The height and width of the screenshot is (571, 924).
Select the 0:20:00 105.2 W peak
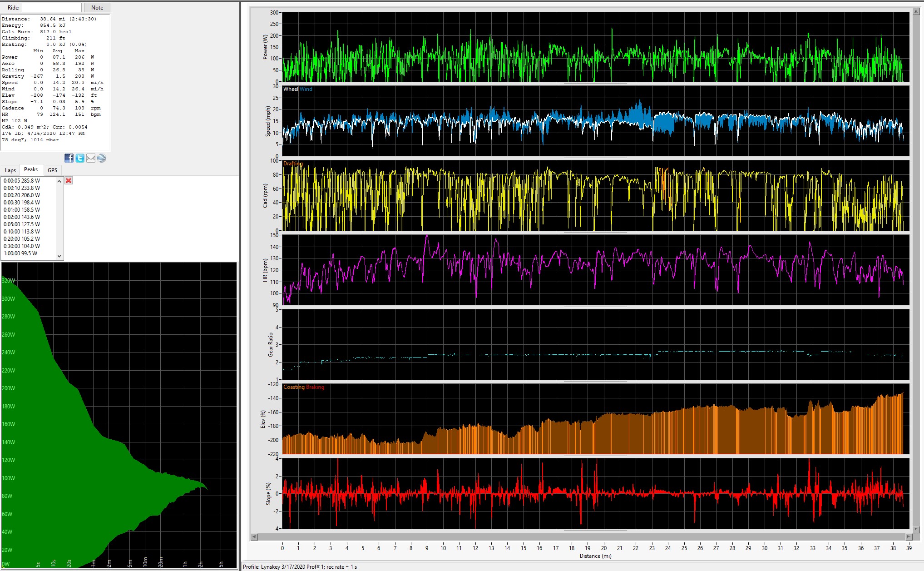point(22,239)
